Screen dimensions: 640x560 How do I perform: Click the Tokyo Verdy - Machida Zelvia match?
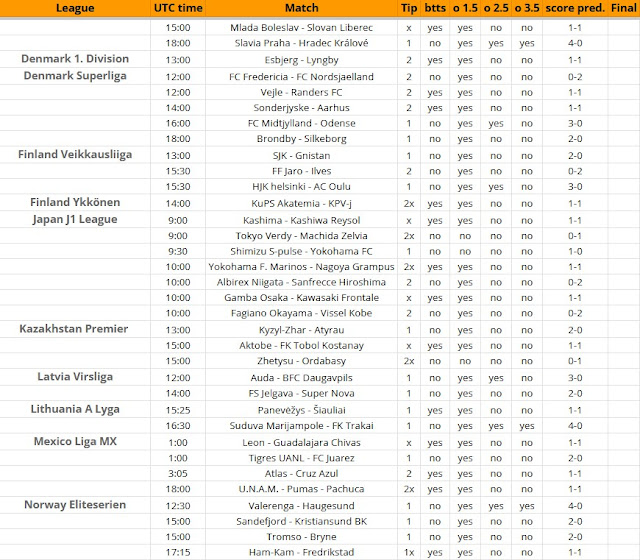pos(302,236)
